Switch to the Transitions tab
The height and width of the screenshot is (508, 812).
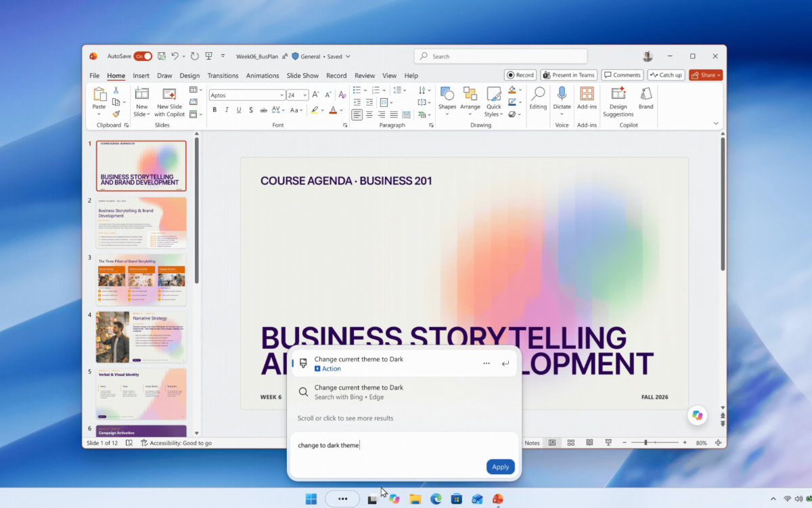click(x=223, y=76)
